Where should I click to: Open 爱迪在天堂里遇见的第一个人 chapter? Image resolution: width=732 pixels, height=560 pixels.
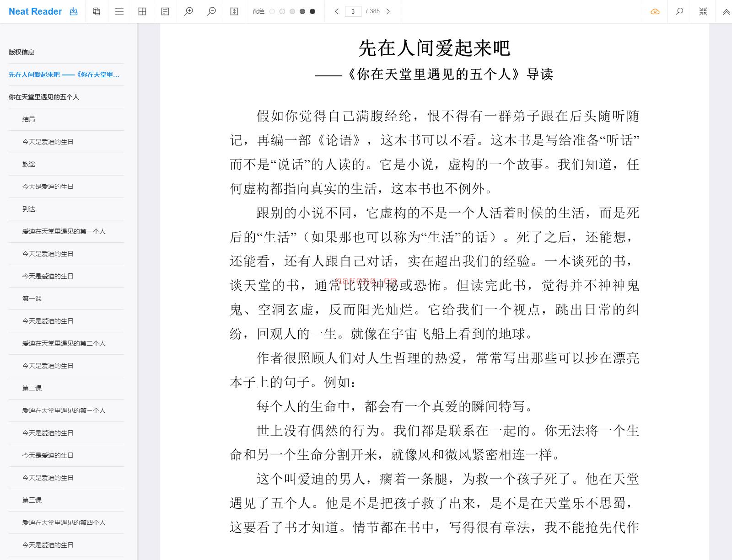point(64,231)
